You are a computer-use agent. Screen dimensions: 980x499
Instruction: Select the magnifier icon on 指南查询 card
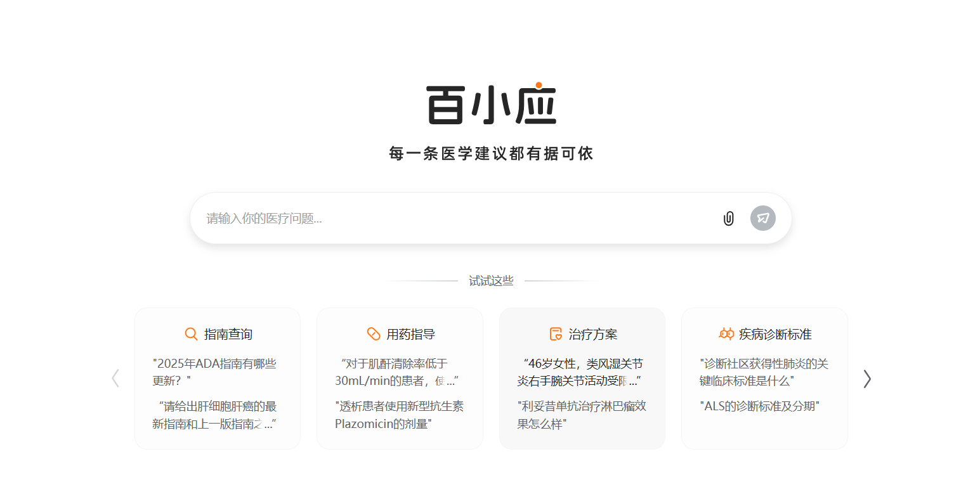point(190,334)
